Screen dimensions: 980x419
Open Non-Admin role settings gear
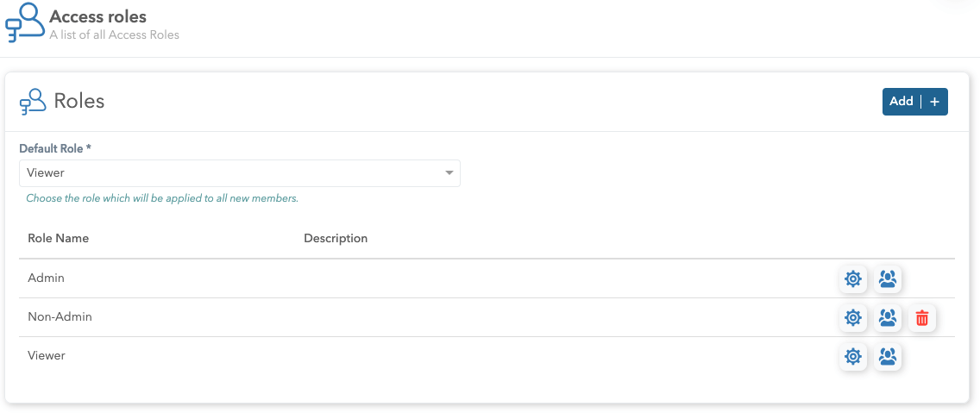[853, 318]
